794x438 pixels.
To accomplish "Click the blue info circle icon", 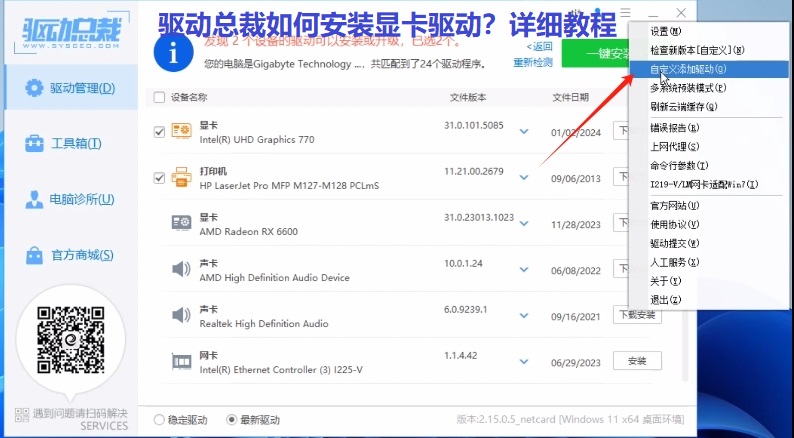I will pos(174,53).
